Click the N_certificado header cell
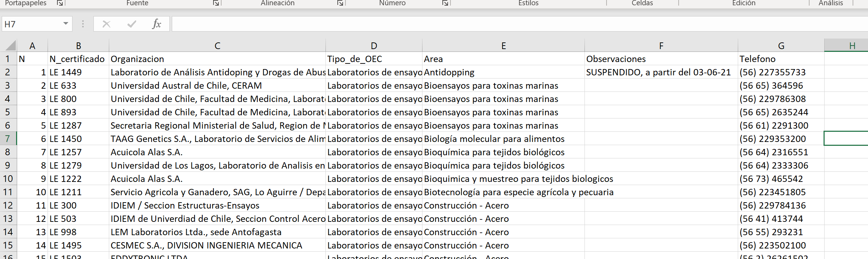Image resolution: width=868 pixels, height=259 pixels. (78, 59)
